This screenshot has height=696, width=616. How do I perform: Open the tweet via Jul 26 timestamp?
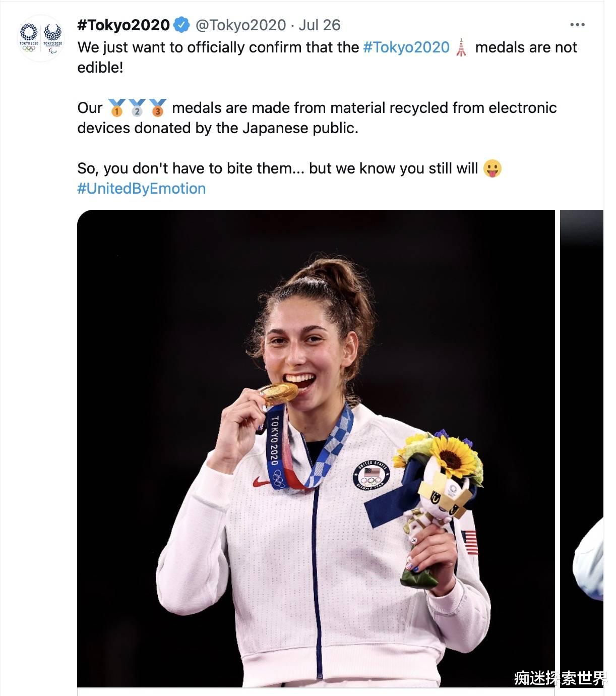click(x=320, y=25)
